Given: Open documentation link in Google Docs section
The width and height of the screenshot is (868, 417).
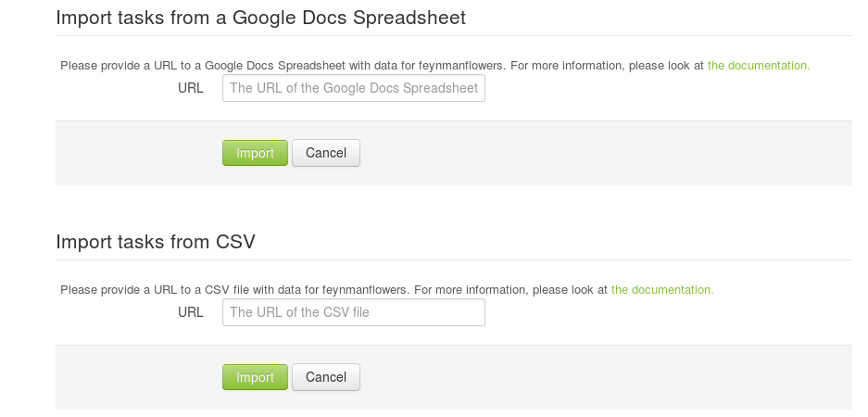Looking at the screenshot, I should click(x=759, y=66).
